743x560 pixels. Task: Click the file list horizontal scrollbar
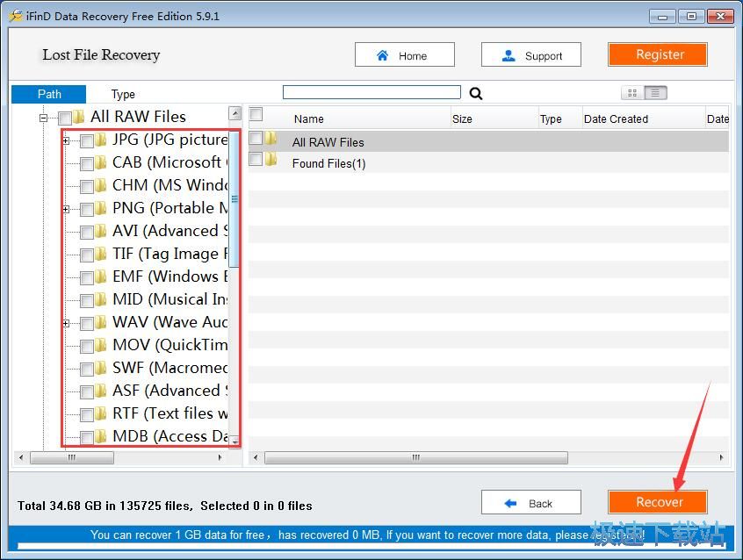click(415, 458)
